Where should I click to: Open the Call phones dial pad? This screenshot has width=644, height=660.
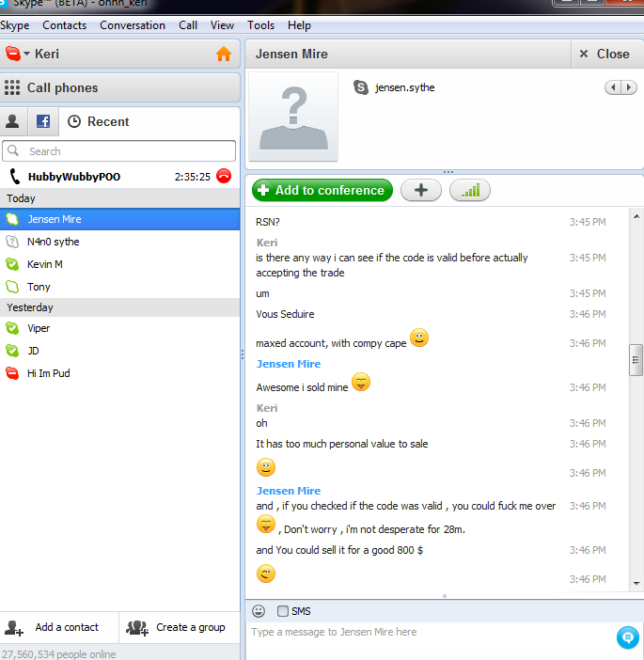(x=120, y=87)
